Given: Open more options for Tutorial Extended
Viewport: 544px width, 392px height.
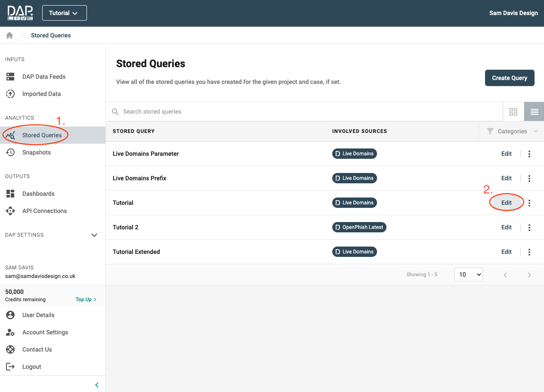Looking at the screenshot, I should click(529, 252).
